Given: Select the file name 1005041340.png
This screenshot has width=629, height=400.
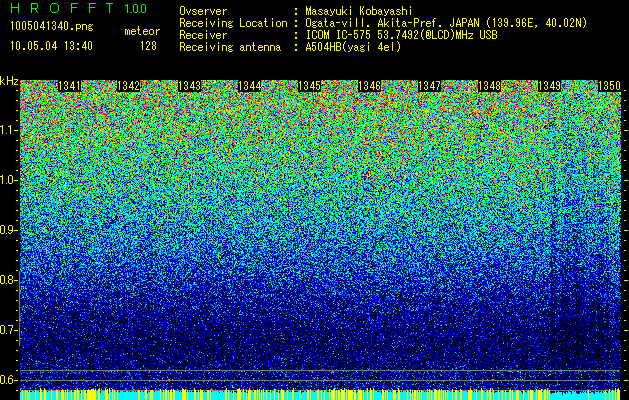Looking at the screenshot, I should [52, 26].
